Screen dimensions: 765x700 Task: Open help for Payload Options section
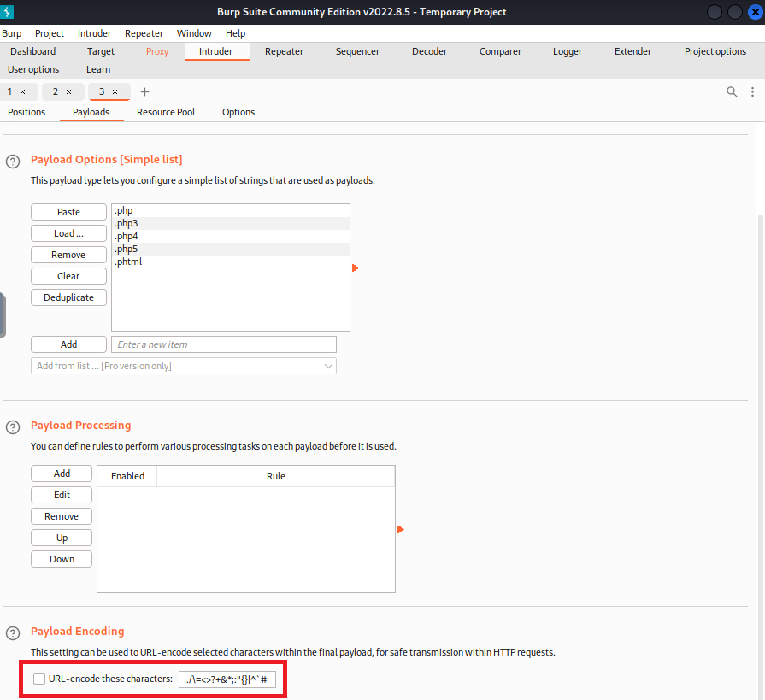pyautogui.click(x=13, y=162)
